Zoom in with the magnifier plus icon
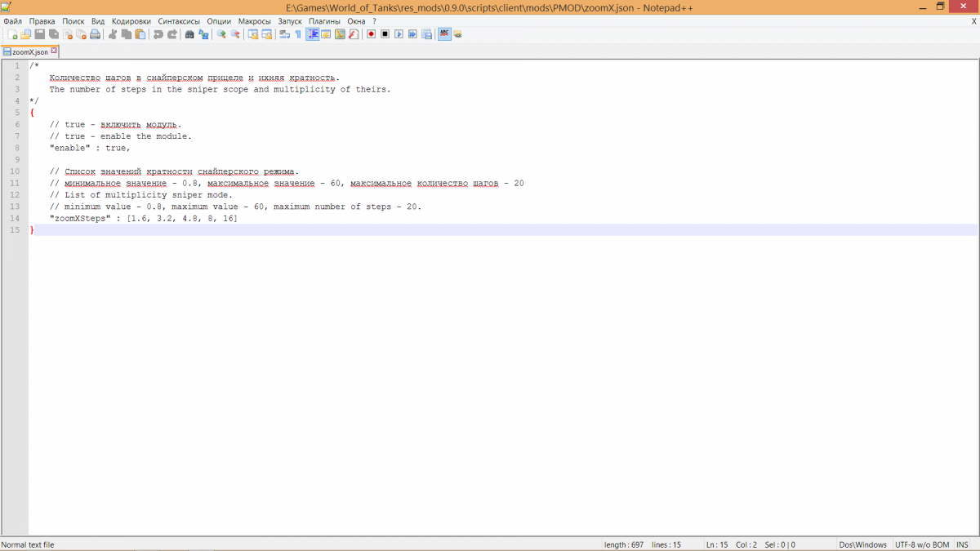Screen dimensions: 980x551 tap(220, 34)
